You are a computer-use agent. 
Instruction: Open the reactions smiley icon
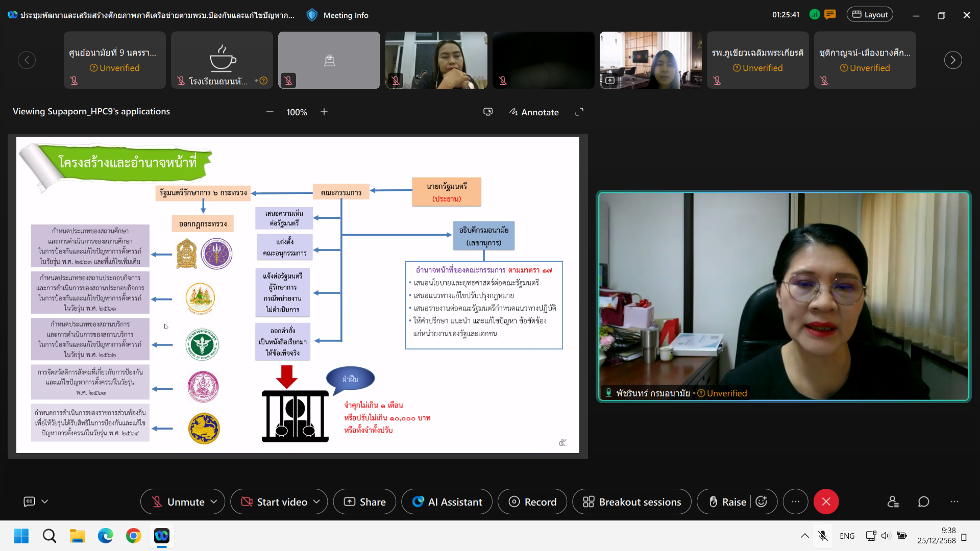[x=762, y=502]
